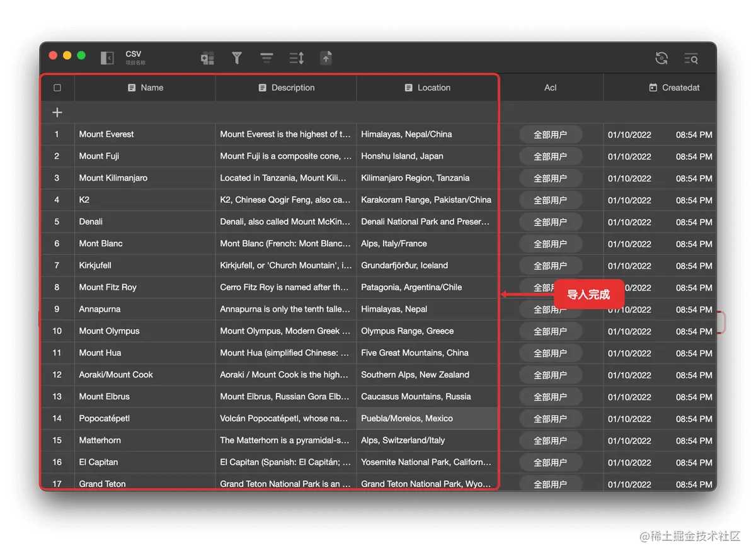756x558 pixels.
Task: Open the 全部用户 Acl pill in Denali row
Action: pos(551,222)
